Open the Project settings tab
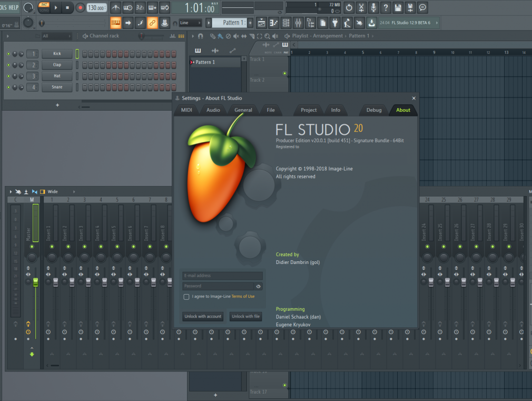This screenshot has width=532, height=401. [x=309, y=110]
